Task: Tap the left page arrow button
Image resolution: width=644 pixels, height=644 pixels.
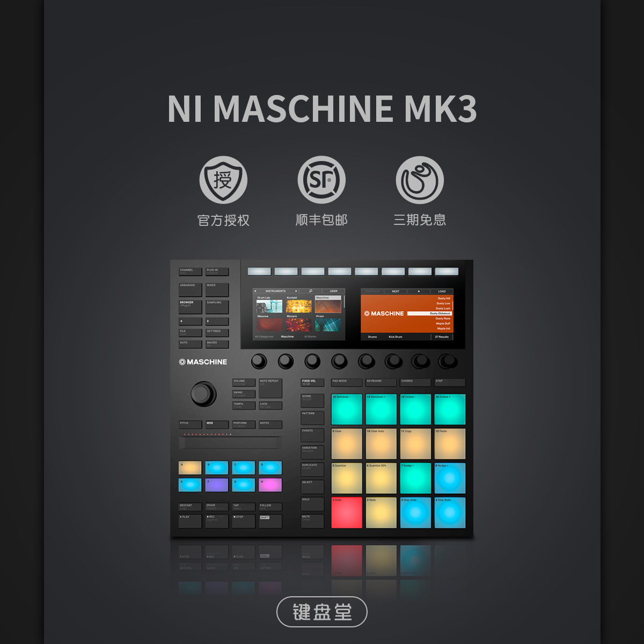Action: pos(190,321)
